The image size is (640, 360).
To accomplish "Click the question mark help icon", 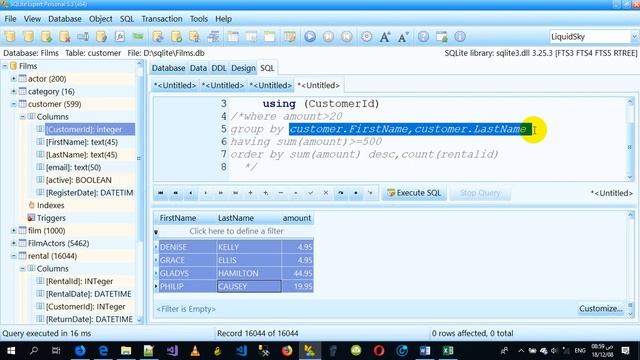I will pyautogui.click(x=423, y=37).
